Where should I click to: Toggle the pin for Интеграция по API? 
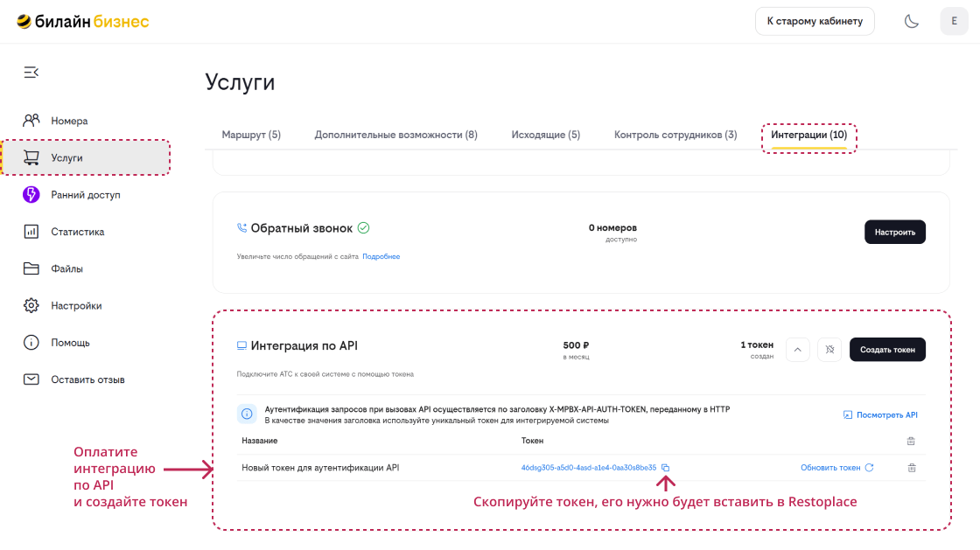point(829,349)
